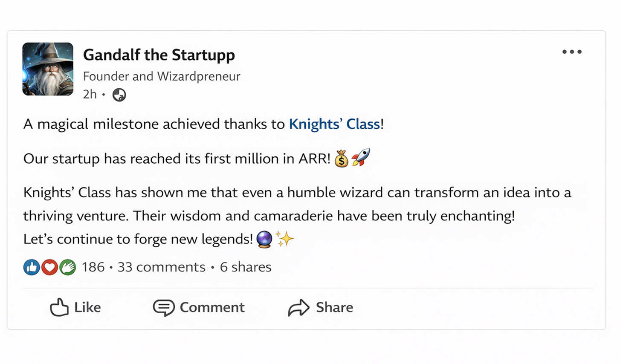Click the 186 reactions count
The width and height of the screenshot is (620, 364).
pyautogui.click(x=93, y=267)
